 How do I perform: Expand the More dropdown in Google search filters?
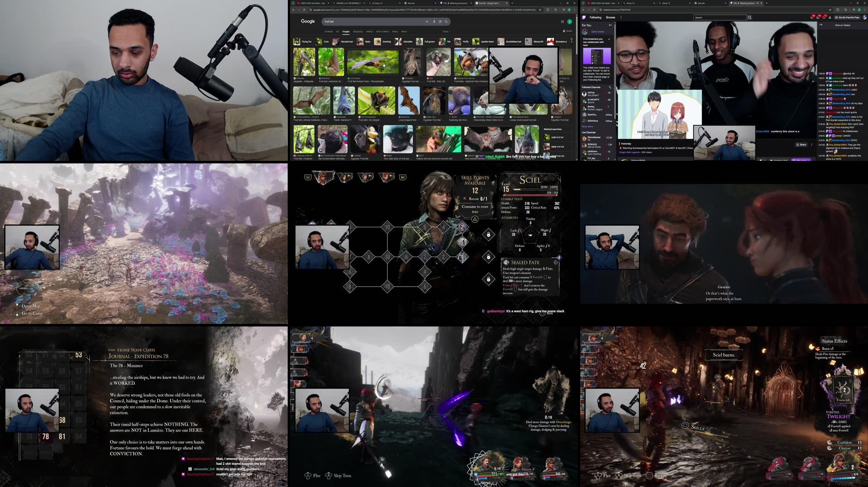point(403,32)
